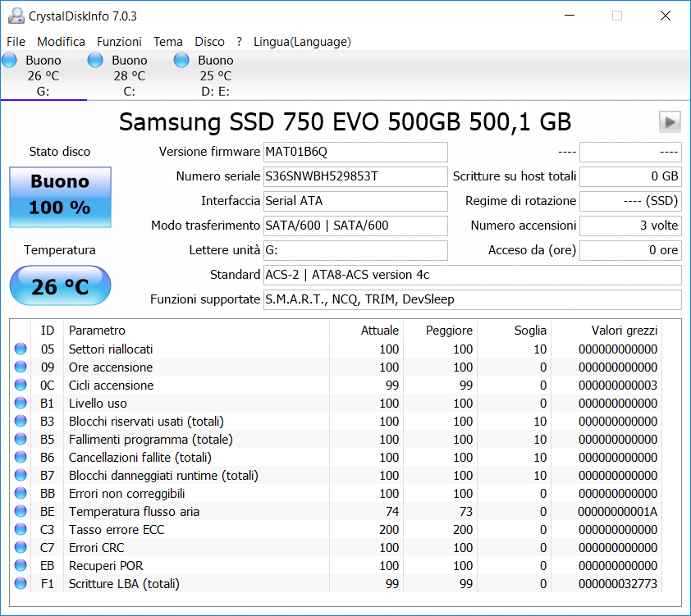Viewport: 691px width, 616px height.
Task: Click status orb of Ore accensione row
Action: coord(21,367)
